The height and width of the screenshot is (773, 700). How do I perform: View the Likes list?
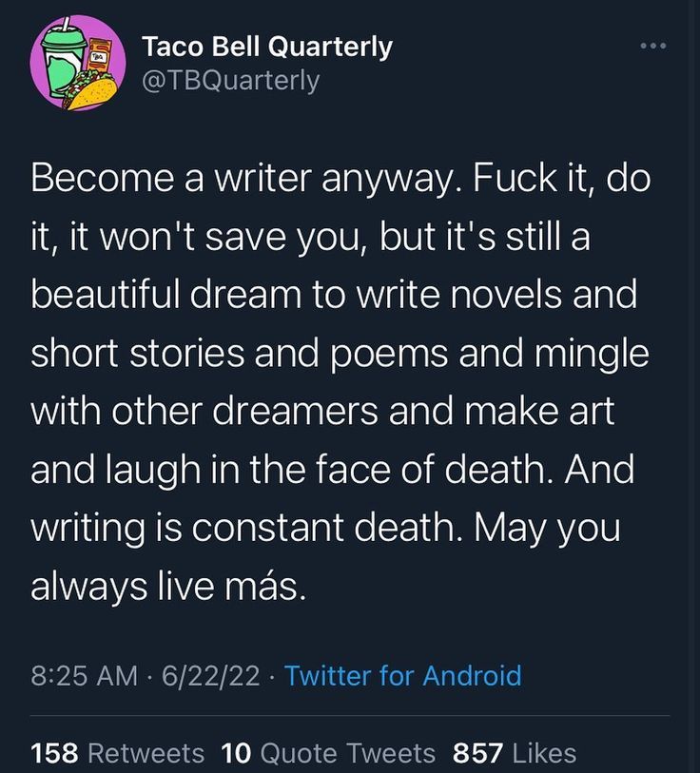(543, 754)
